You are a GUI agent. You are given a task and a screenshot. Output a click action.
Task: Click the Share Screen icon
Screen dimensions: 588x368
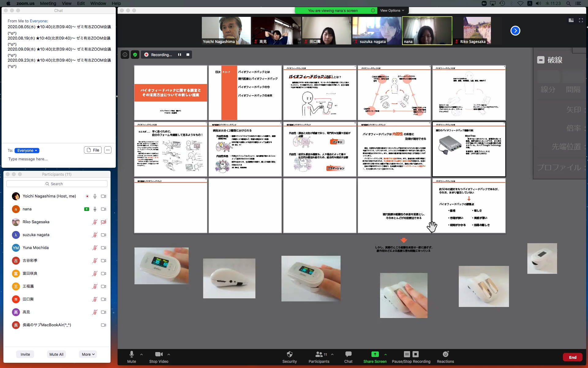click(375, 354)
